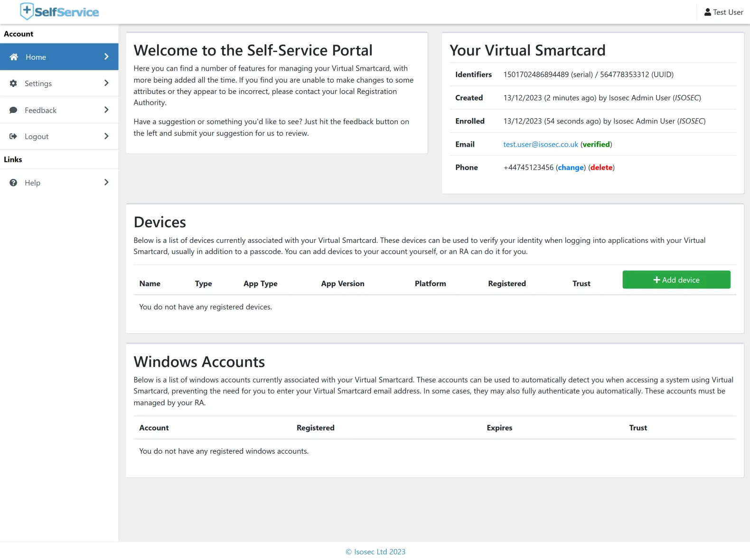Select the Logout menu item

pyautogui.click(x=37, y=137)
